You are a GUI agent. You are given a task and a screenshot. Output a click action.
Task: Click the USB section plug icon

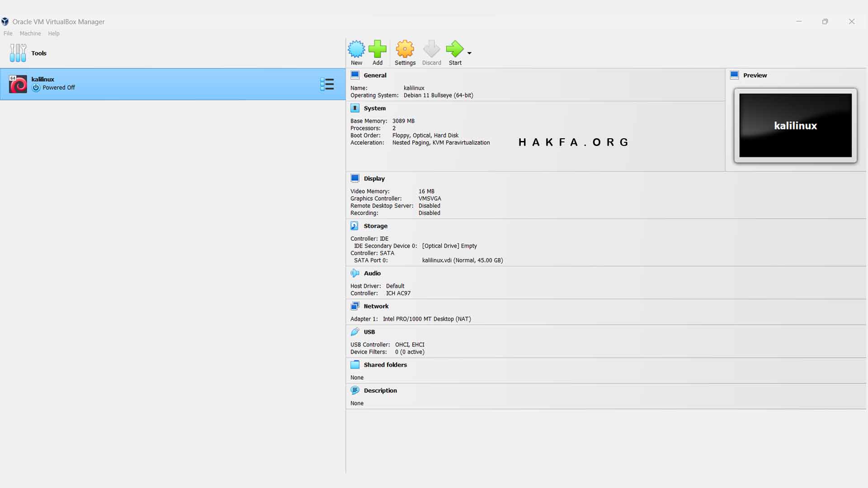(x=355, y=332)
